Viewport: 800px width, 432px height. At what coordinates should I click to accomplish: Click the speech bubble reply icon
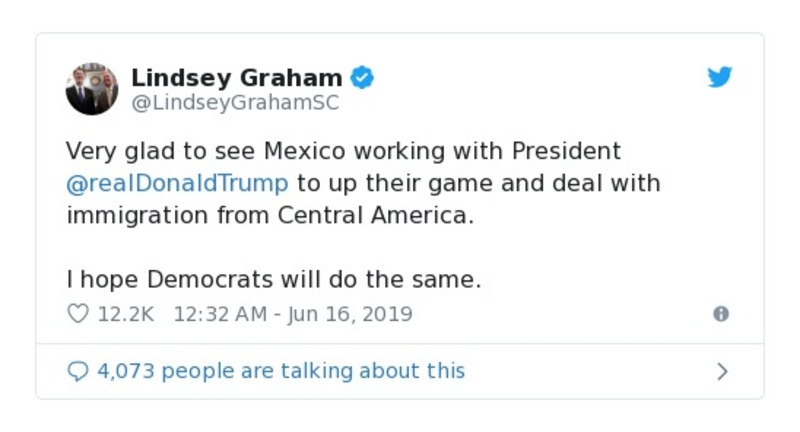(x=77, y=371)
